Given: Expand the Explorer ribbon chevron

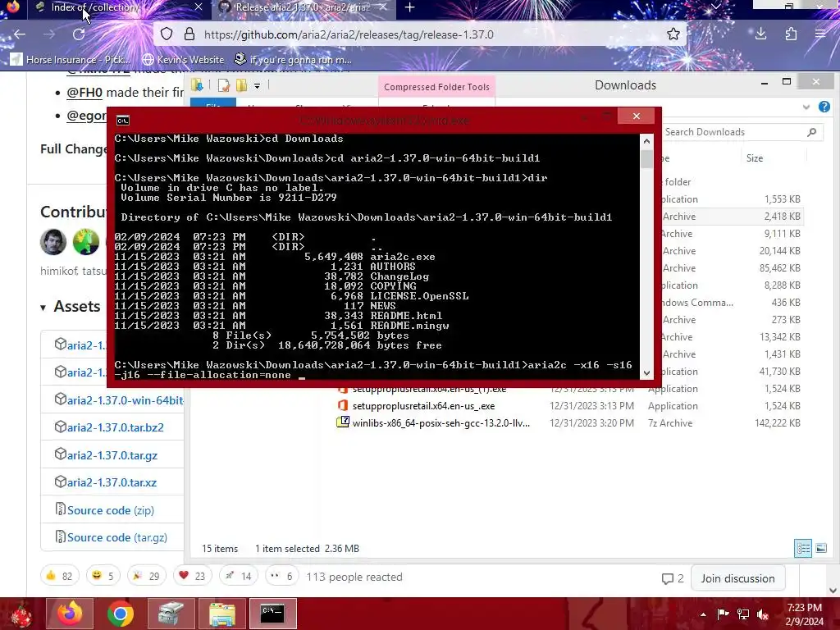Looking at the screenshot, I should tap(806, 107).
